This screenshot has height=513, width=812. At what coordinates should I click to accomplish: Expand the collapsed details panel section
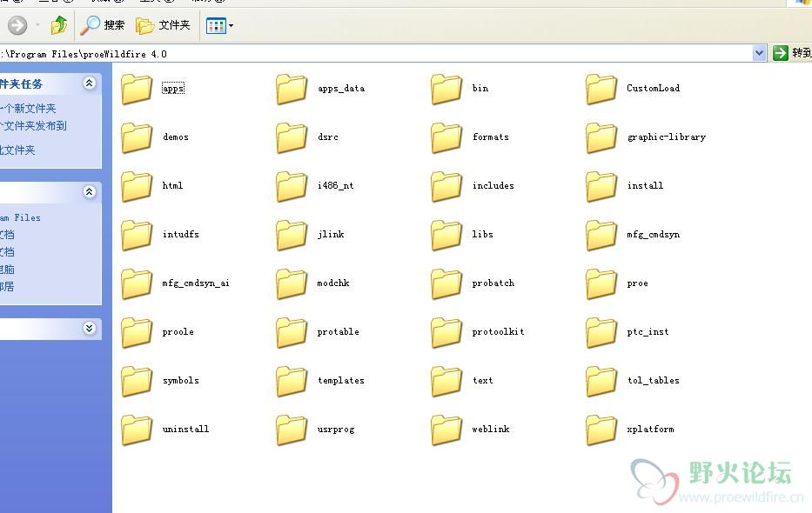pos(89,329)
